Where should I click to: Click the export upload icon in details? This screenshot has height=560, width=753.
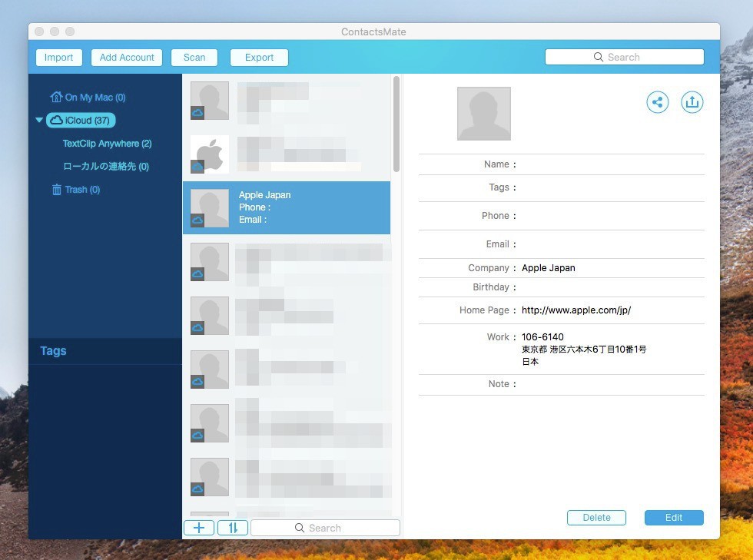692,102
